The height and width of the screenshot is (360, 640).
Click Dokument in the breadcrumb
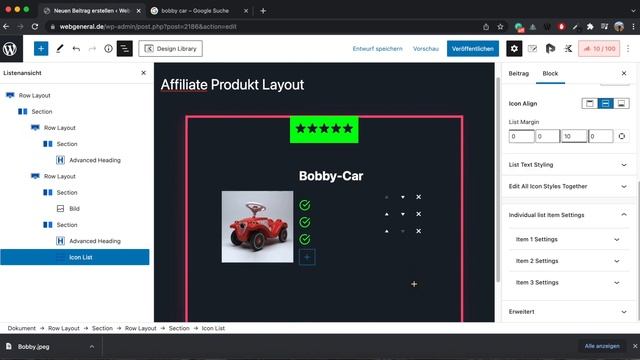tap(22, 328)
